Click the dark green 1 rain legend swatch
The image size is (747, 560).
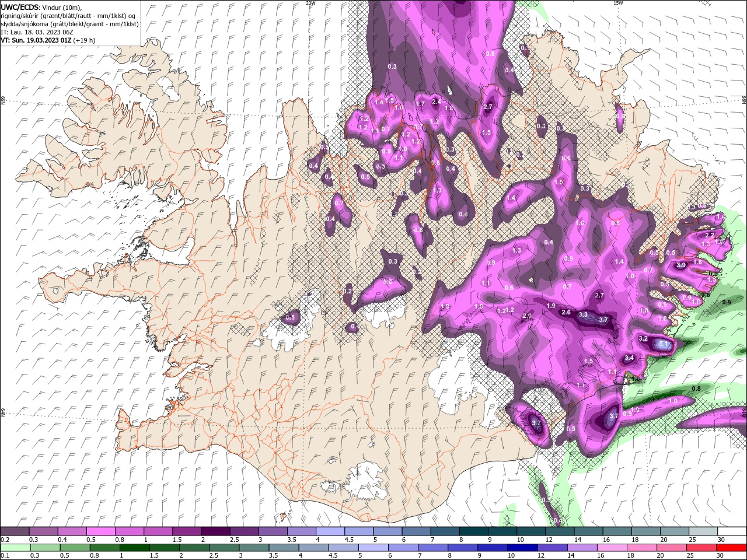point(135,547)
